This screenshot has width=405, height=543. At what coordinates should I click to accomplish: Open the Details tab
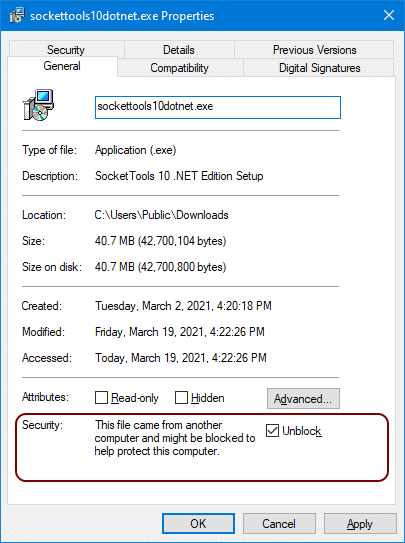pyautogui.click(x=179, y=50)
